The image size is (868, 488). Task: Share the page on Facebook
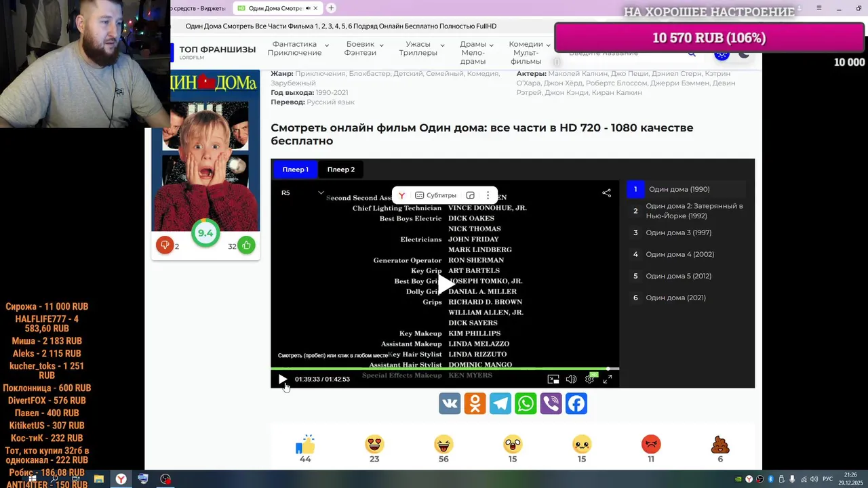click(576, 403)
